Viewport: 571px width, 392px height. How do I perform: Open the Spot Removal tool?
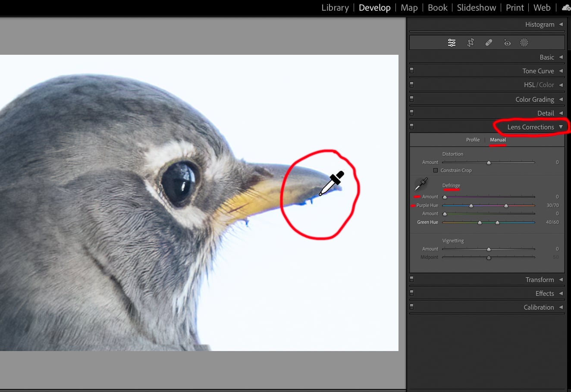[489, 42]
